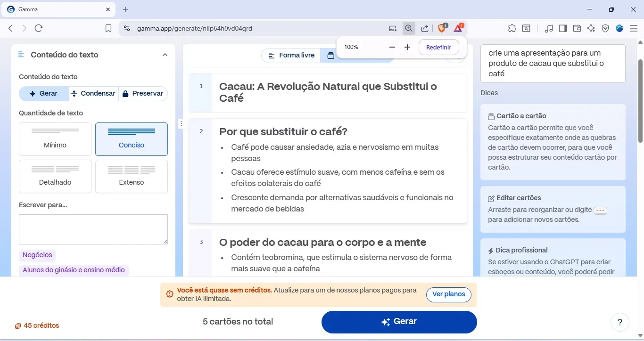Select the Negócios audience tag
The image size is (644, 341).
[x=37, y=255]
